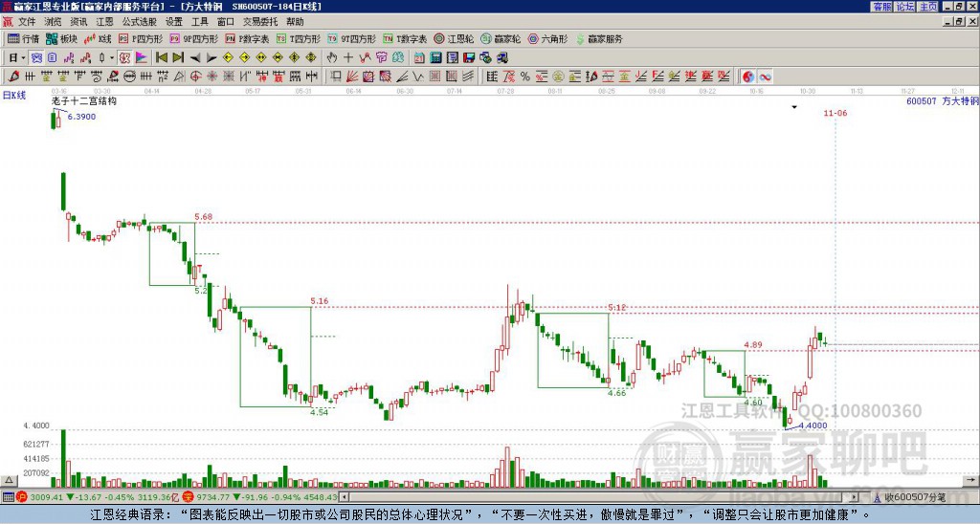Viewport: 980px width, 524px height.
Task: Select the Gann fan angle lines tool
Action: (352, 76)
